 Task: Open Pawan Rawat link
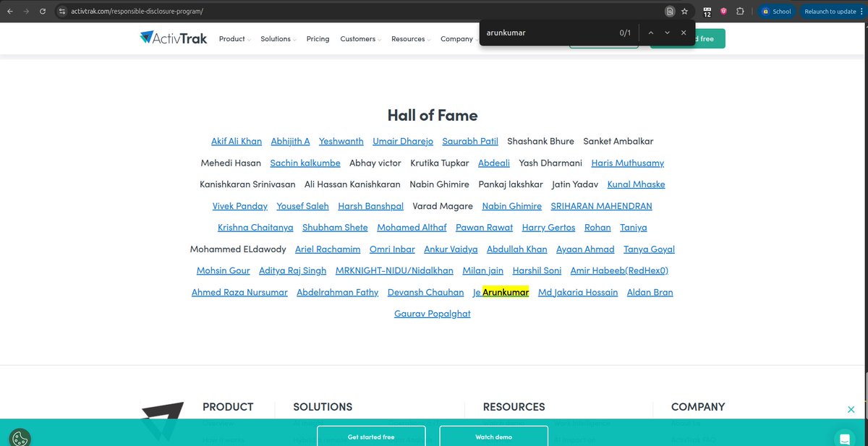click(485, 228)
